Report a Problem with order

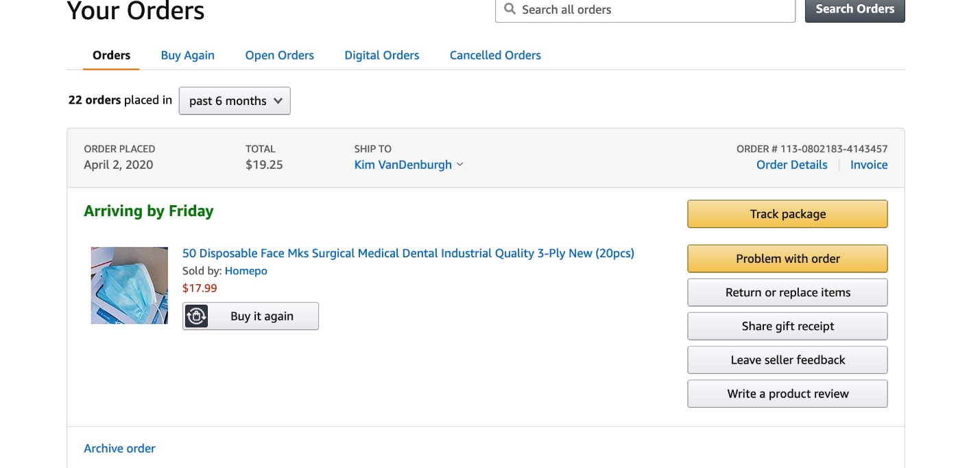[787, 259]
